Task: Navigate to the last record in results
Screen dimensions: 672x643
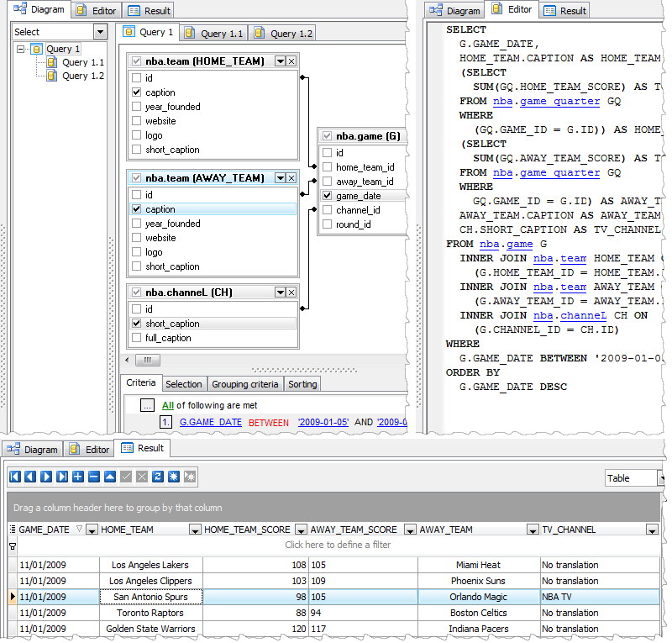Action: click(62, 477)
